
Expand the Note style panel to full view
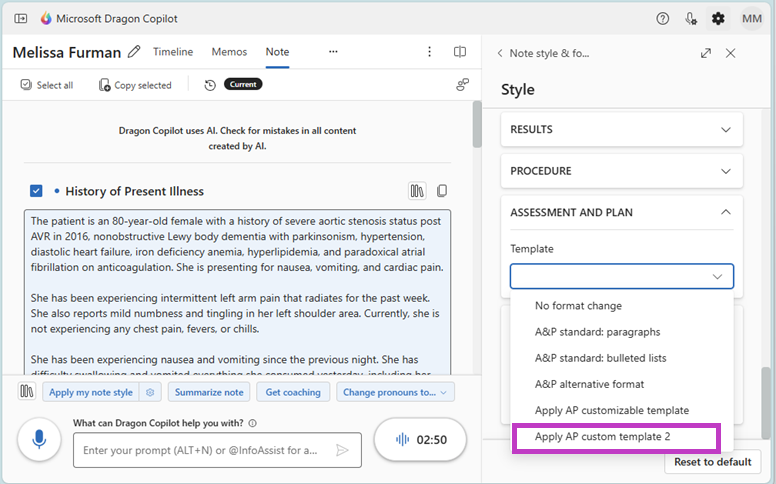coord(706,53)
